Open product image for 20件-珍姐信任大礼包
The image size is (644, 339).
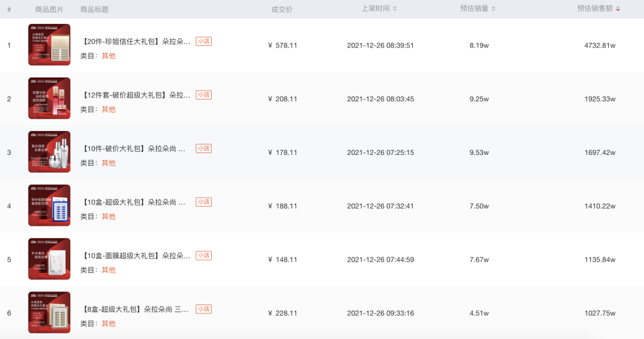click(x=49, y=45)
